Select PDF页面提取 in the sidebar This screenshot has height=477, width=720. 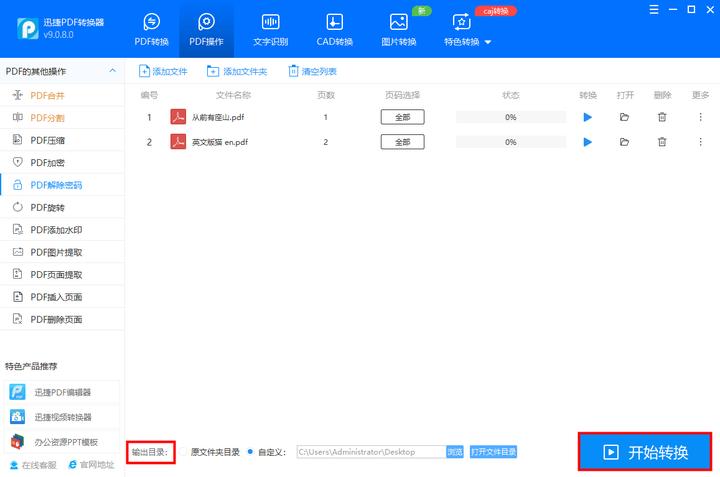(62, 275)
